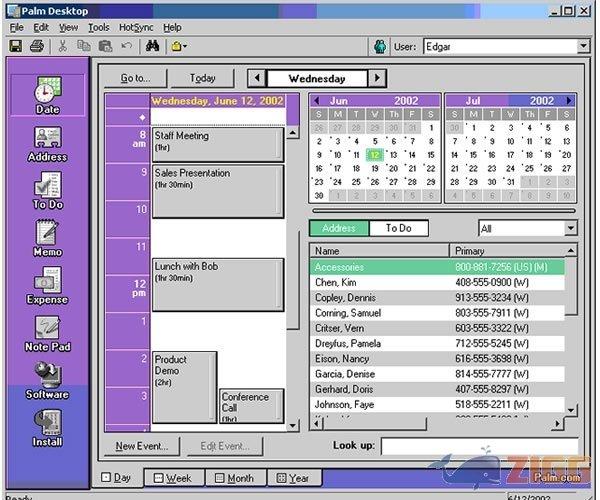This screenshot has width=600, height=500.
Task: Open the Note Pad module in sidebar
Action: point(47,333)
